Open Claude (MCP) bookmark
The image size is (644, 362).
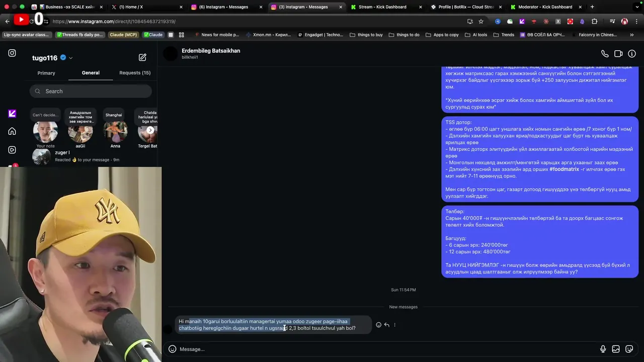124,35
